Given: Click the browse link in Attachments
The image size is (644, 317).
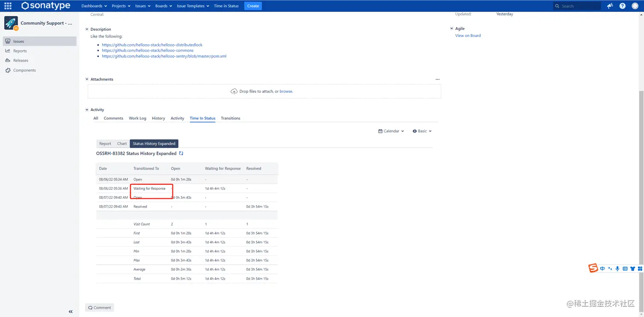Looking at the screenshot, I should [x=286, y=91].
